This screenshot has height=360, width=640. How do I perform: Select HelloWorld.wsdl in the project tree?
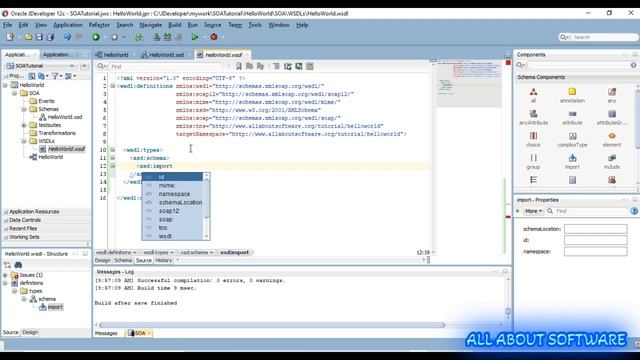[66, 149]
